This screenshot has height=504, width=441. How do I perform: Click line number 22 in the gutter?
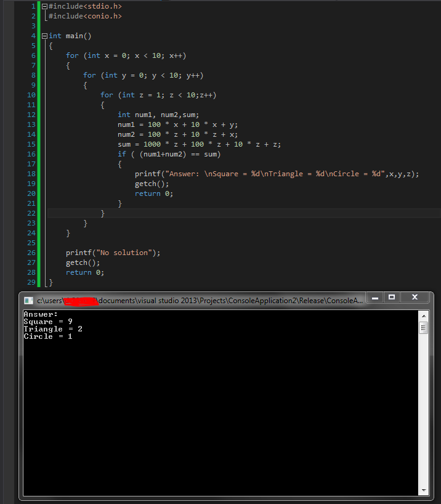click(x=31, y=213)
